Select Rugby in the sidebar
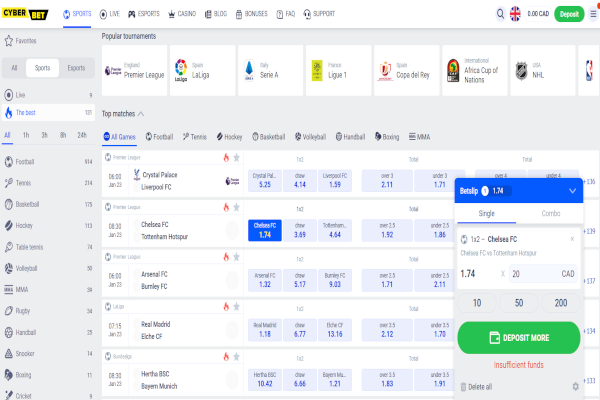Image resolution: width=600 pixels, height=400 pixels. (x=48, y=311)
